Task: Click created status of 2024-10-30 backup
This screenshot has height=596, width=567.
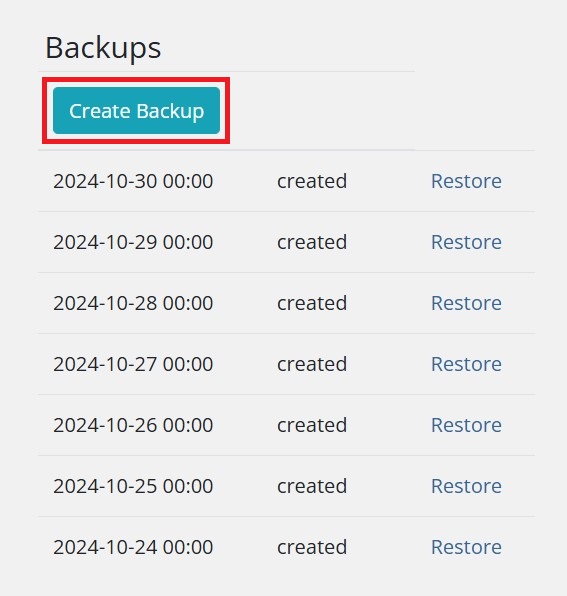Action: tap(312, 181)
